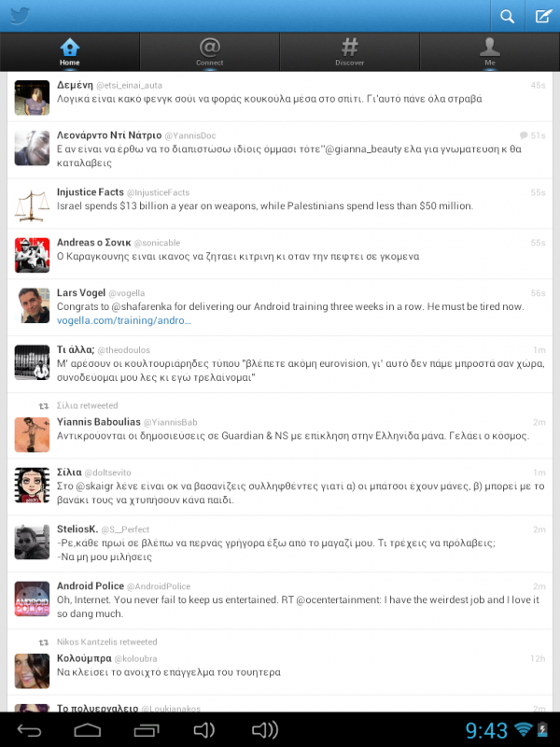Open Lars Vogel's profile picture
Image resolution: width=560 pixels, height=747 pixels.
(x=32, y=305)
